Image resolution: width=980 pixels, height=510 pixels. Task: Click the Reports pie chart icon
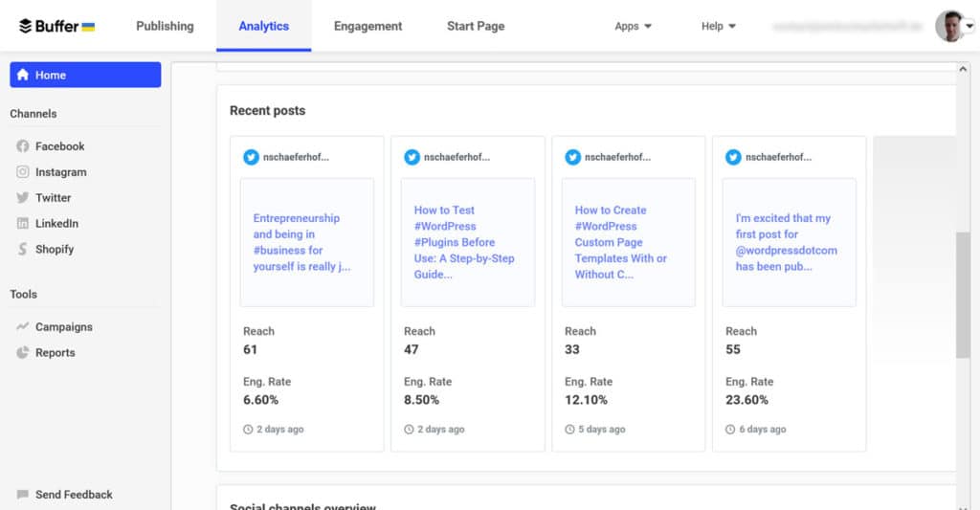tap(23, 352)
